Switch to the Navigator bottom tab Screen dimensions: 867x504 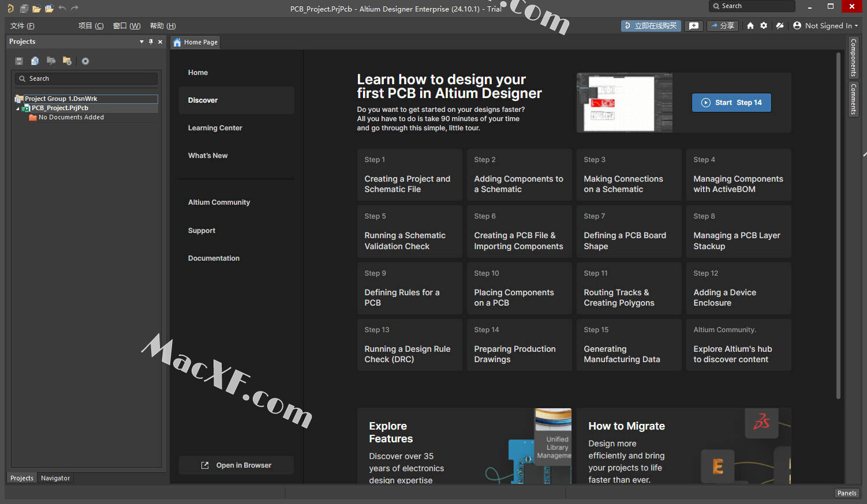click(x=55, y=478)
